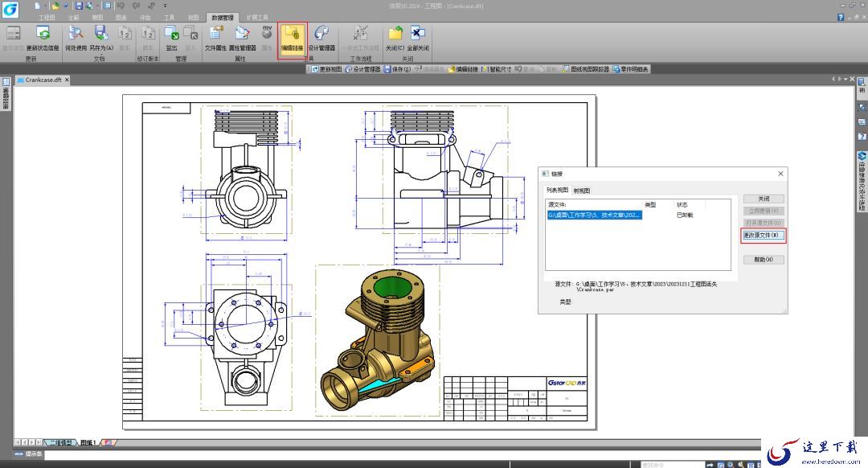Select the 二维模型 sheet tab at bottom
Screen dimensions: 868x468
coord(60,442)
